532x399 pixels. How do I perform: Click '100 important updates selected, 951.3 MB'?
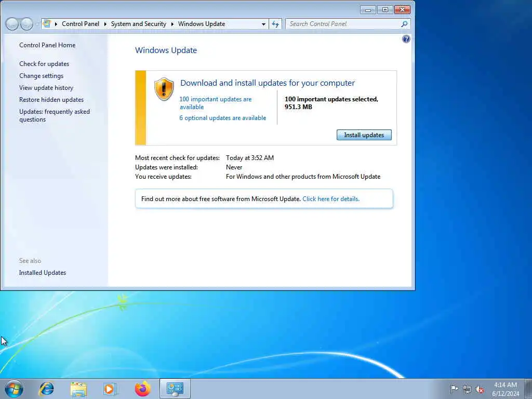pyautogui.click(x=331, y=103)
